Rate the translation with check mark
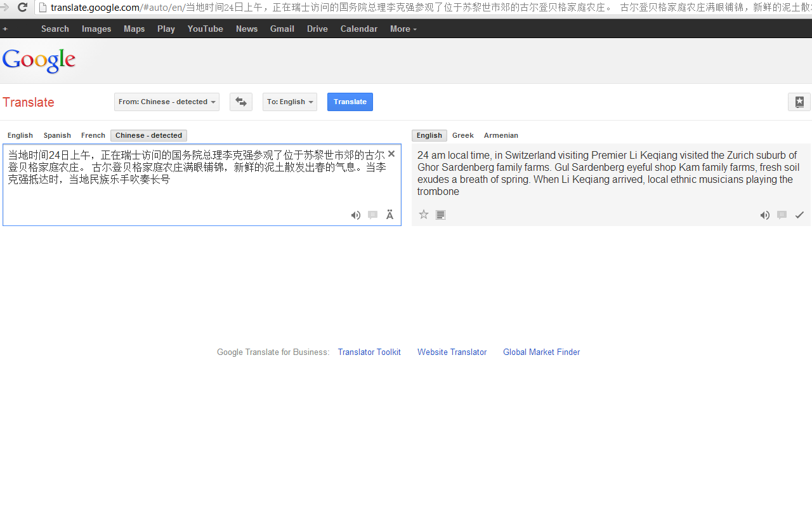Image resolution: width=812 pixels, height=508 pixels. [x=799, y=215]
